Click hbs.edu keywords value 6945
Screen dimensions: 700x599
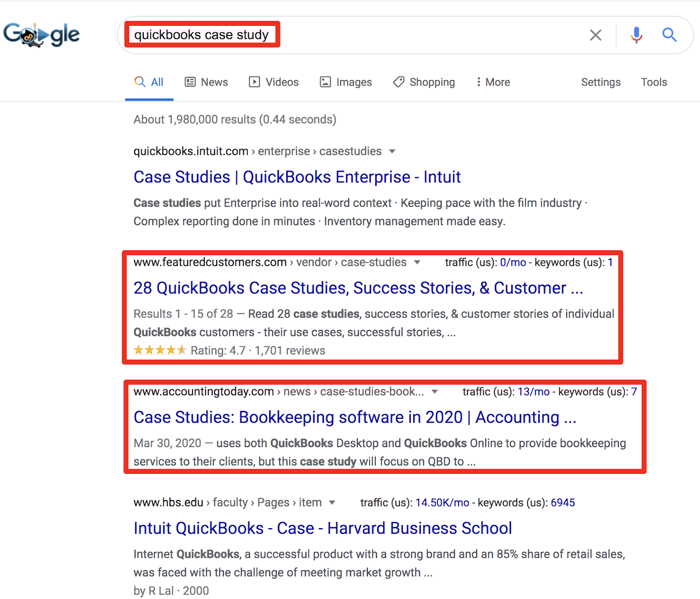[563, 503]
